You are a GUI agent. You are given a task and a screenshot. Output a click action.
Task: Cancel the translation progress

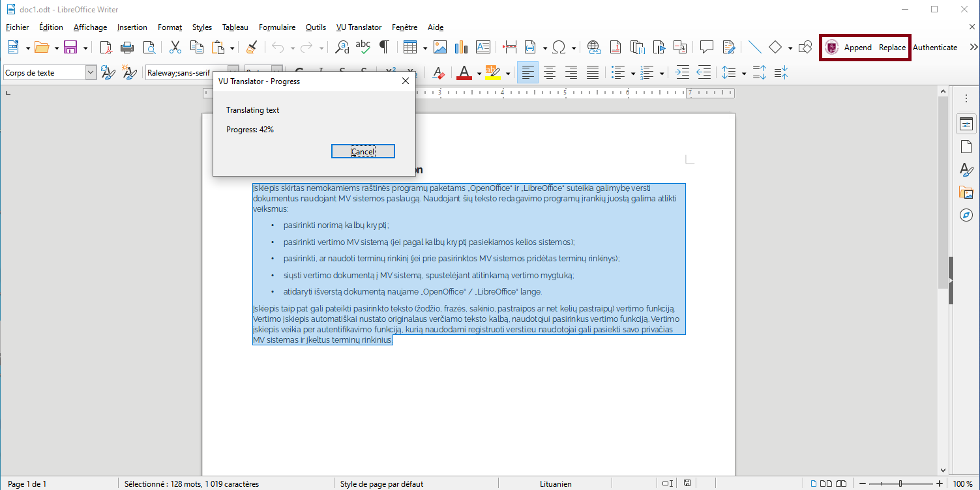pos(363,151)
